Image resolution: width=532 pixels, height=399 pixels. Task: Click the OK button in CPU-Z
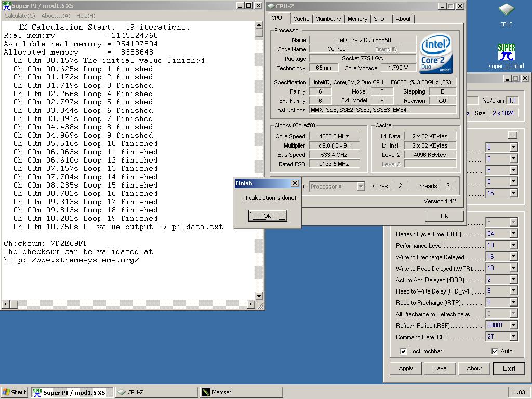point(445,216)
